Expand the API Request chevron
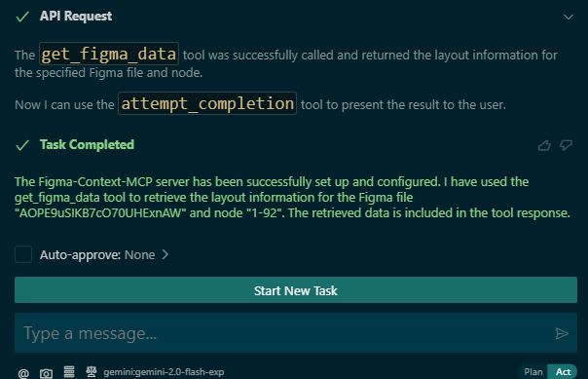This screenshot has height=379, width=588. (569, 17)
